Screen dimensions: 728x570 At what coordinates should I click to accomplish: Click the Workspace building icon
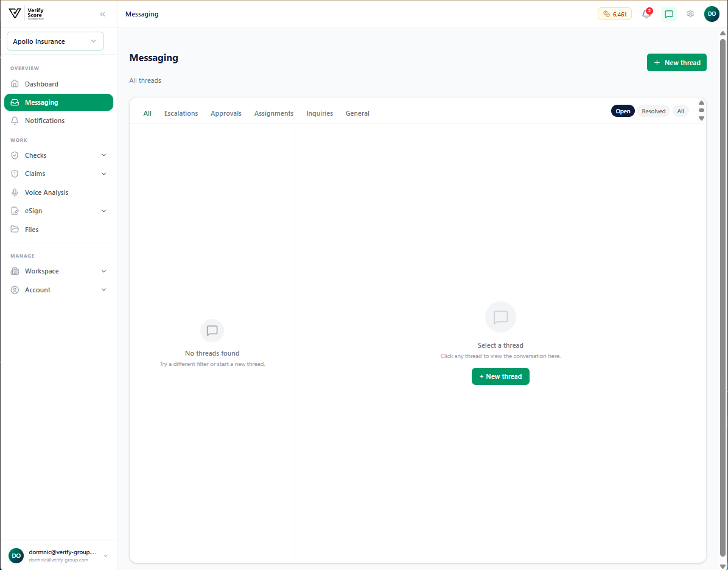click(15, 271)
